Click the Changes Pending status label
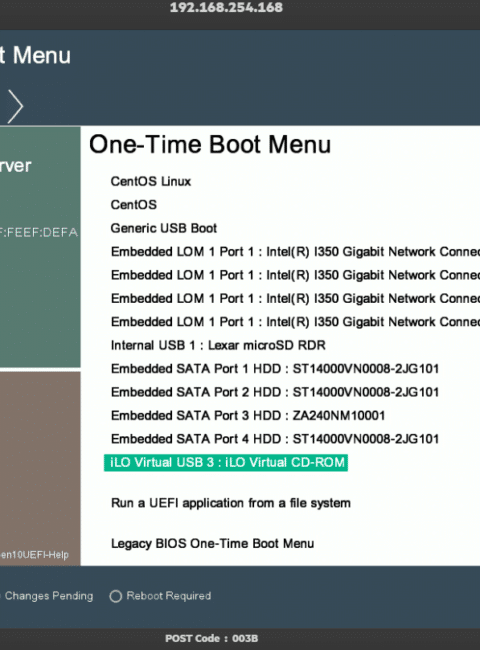Screen dimensions: 480x650 pos(47,596)
